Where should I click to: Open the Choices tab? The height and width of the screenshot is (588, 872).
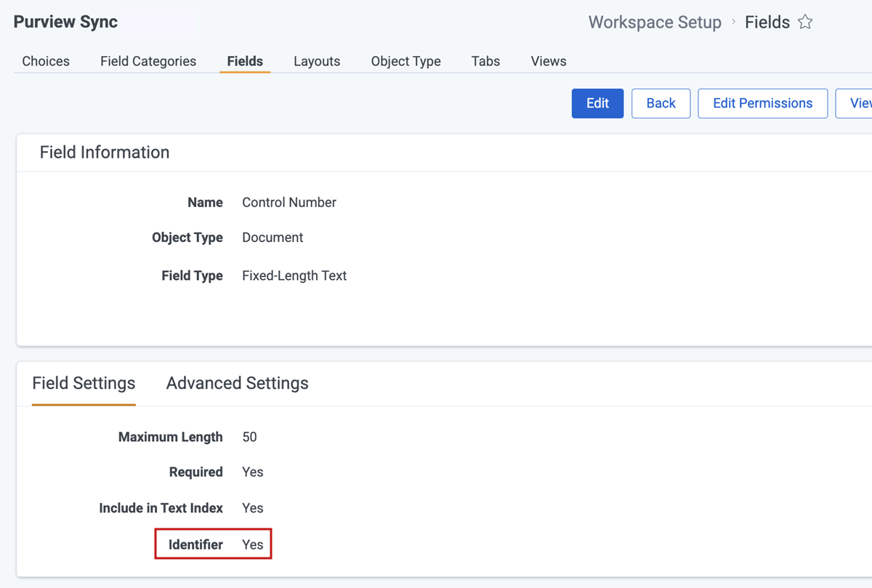[46, 61]
